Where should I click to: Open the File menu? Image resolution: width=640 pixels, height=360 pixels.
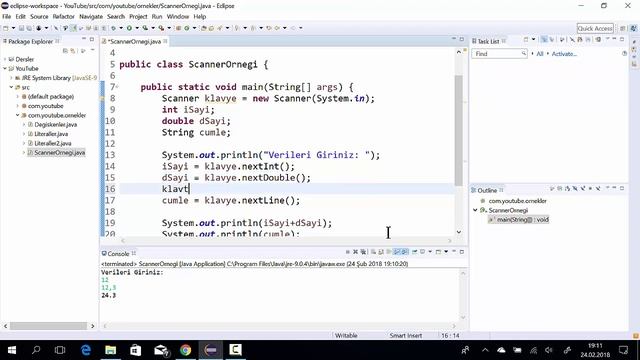[x=7, y=17]
